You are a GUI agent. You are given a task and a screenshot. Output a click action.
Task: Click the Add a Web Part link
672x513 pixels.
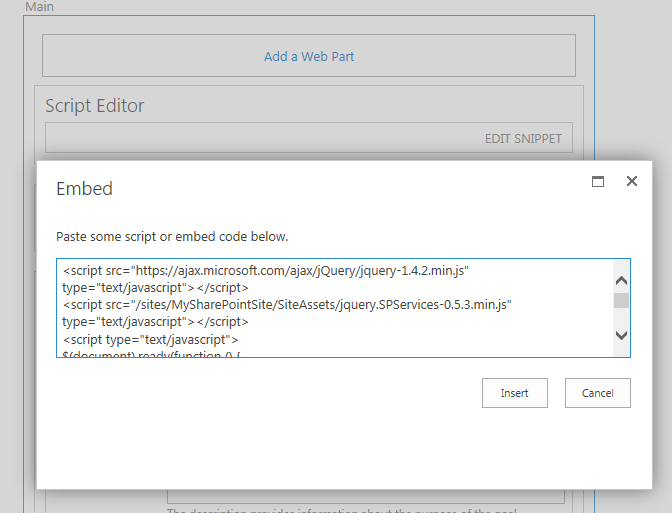tap(309, 56)
